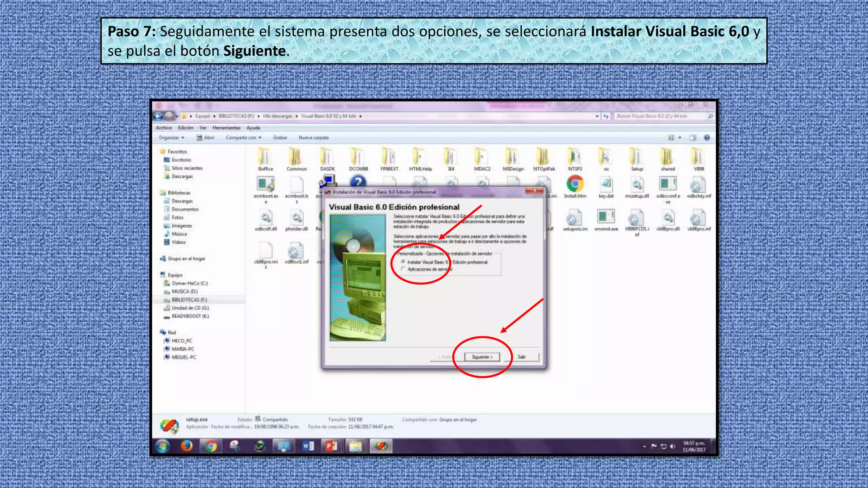The width and height of the screenshot is (868, 488).
Task: Launch Firefox from the taskbar
Action: (186, 446)
